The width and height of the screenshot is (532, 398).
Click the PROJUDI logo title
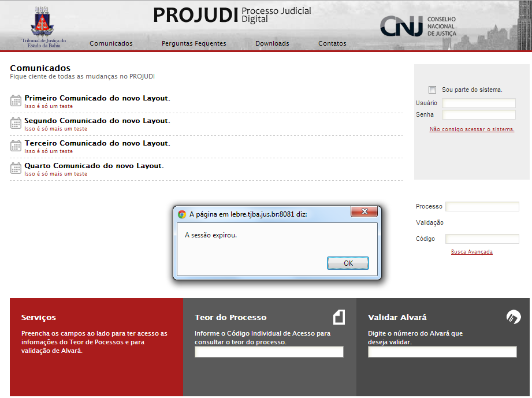coord(196,15)
